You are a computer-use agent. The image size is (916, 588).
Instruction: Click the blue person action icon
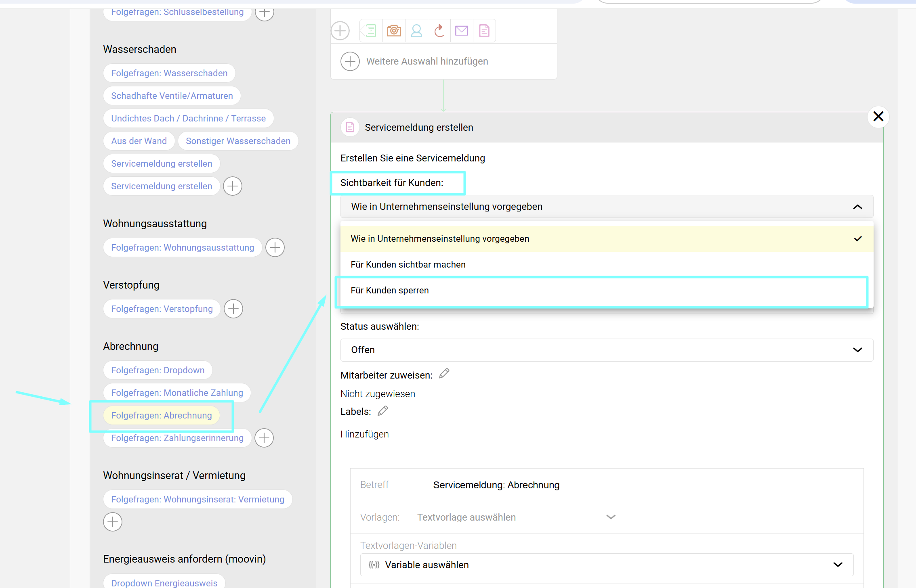pyautogui.click(x=416, y=31)
